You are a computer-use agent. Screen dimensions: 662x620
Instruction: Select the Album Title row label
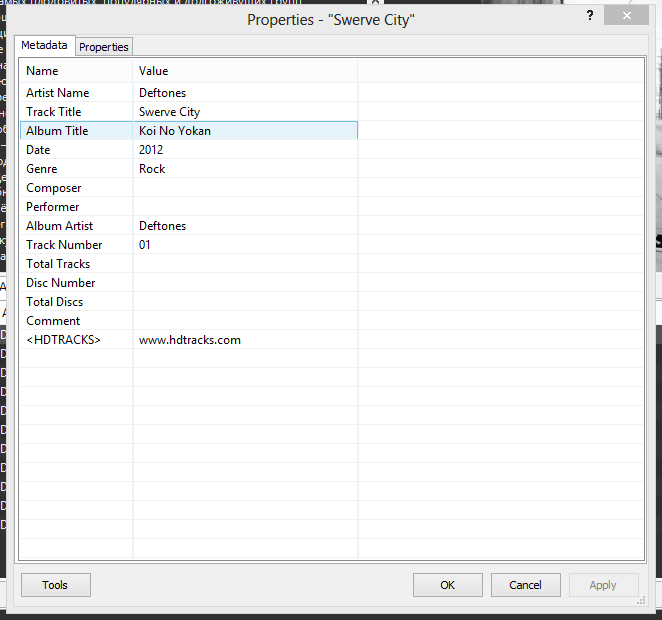coord(57,131)
